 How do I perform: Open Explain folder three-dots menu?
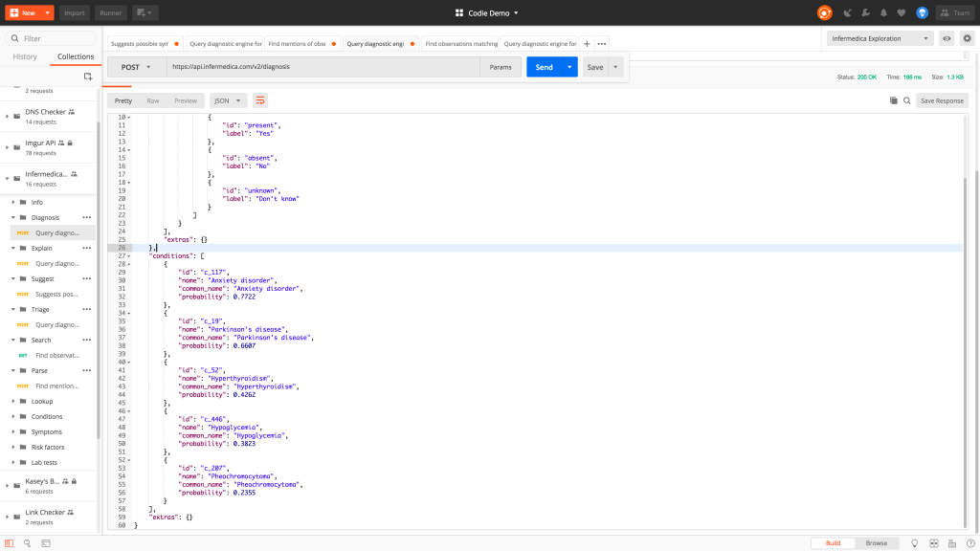87,248
